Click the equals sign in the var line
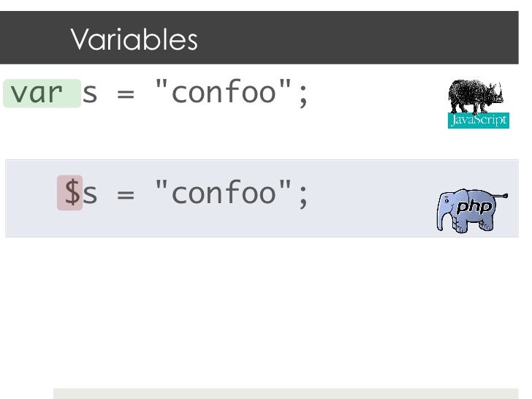 [x=125, y=94]
